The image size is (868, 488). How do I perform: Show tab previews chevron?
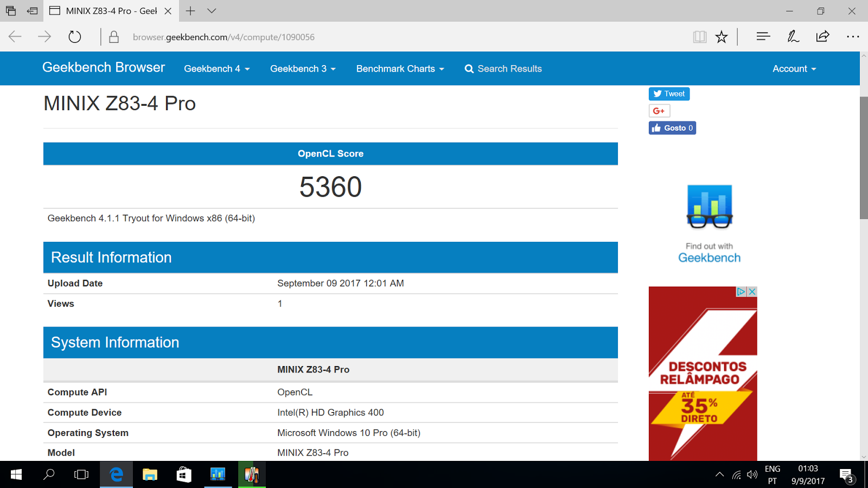point(212,11)
